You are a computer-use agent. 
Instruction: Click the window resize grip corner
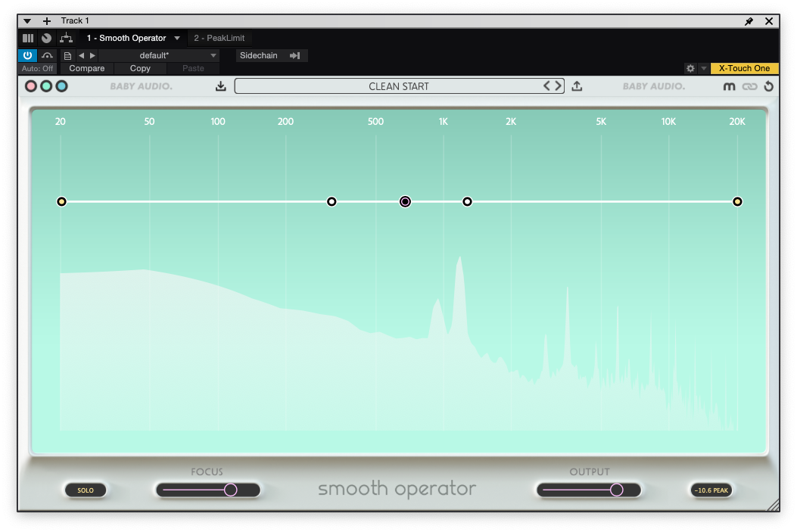[773, 505]
